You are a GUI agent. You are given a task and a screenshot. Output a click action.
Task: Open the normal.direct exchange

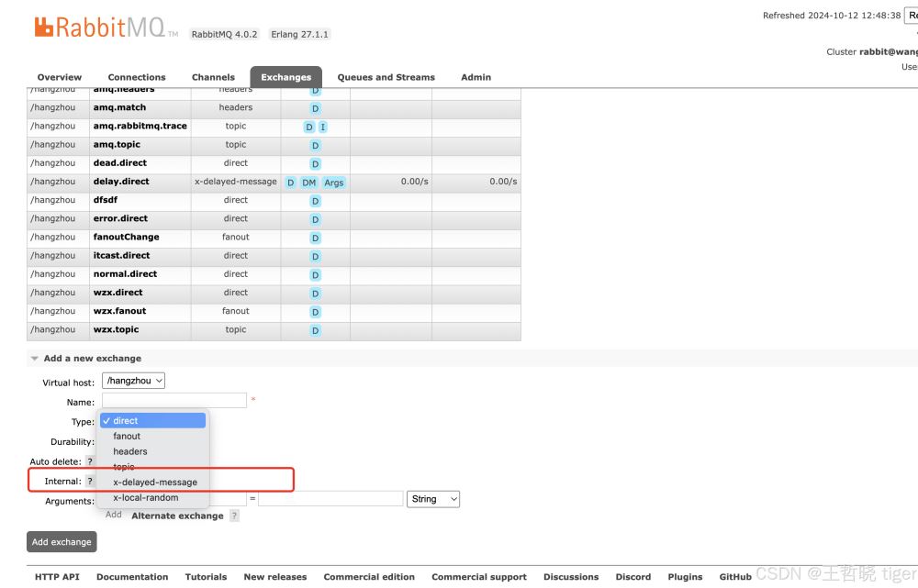coord(125,273)
